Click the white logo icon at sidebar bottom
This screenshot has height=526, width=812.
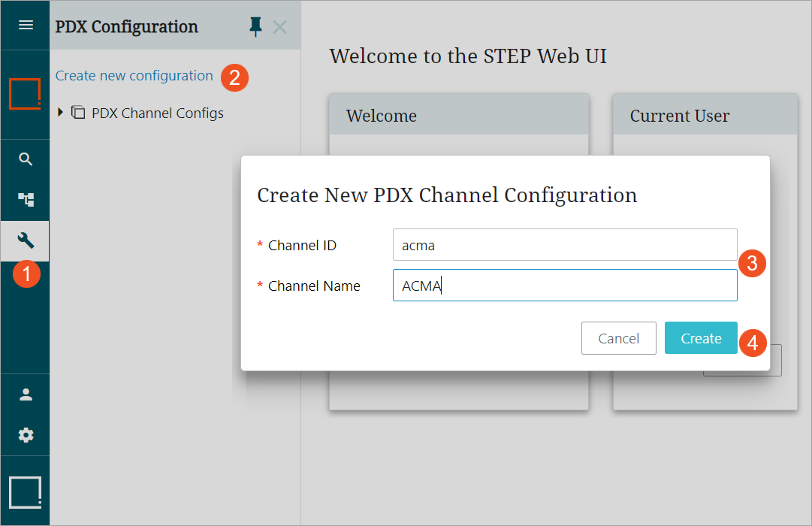[x=25, y=492]
